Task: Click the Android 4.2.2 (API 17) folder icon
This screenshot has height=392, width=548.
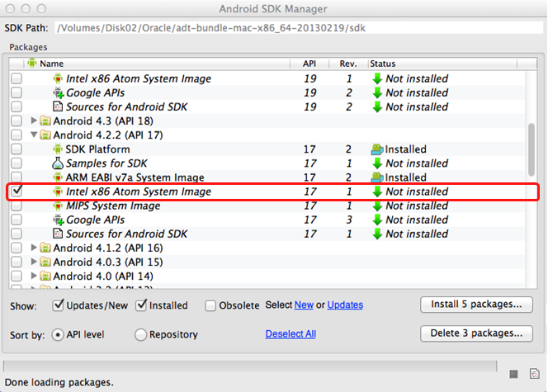Action: [x=45, y=135]
